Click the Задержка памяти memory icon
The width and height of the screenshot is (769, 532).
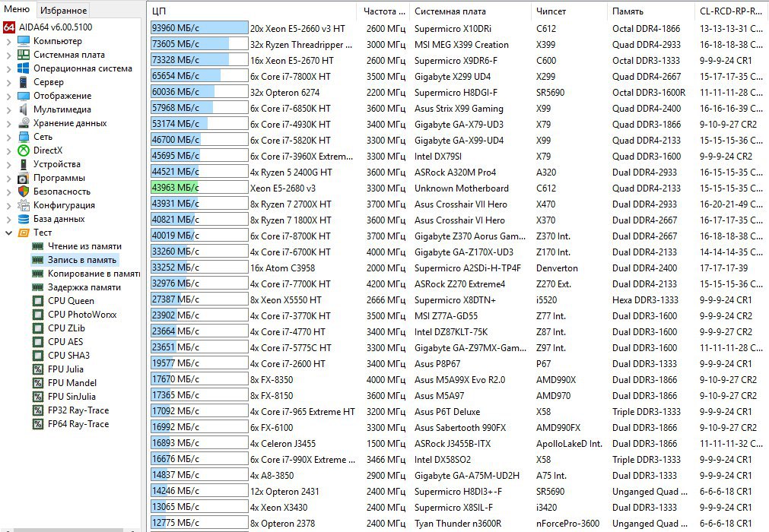[38, 287]
